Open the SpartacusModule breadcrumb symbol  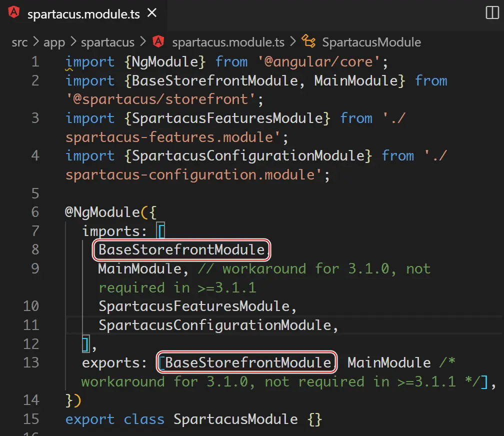click(371, 42)
